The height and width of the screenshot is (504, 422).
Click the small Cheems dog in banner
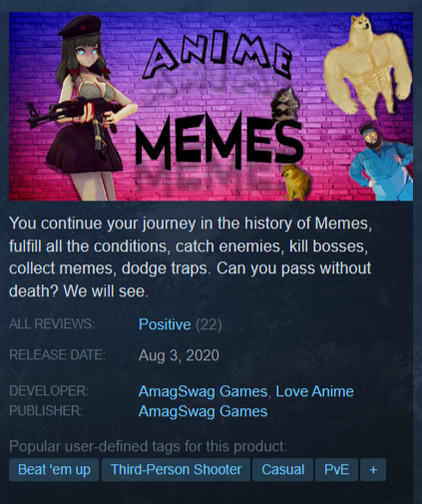pyautogui.click(x=295, y=183)
